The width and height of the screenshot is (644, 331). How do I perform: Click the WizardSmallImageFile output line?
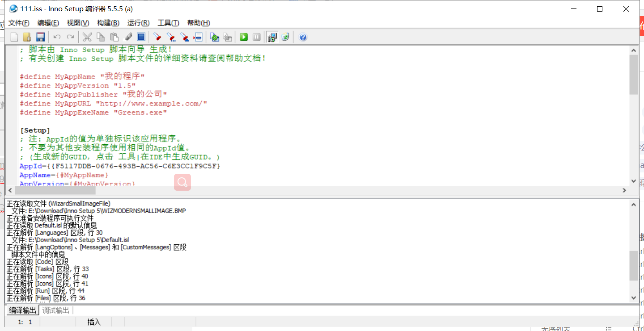pyautogui.click(x=59, y=204)
